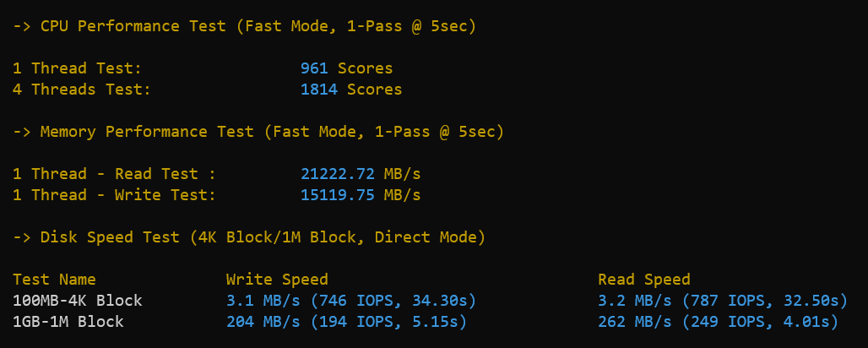Screen dimensions: 868x348
Task: Click the Test Name column header
Action: [x=55, y=280]
